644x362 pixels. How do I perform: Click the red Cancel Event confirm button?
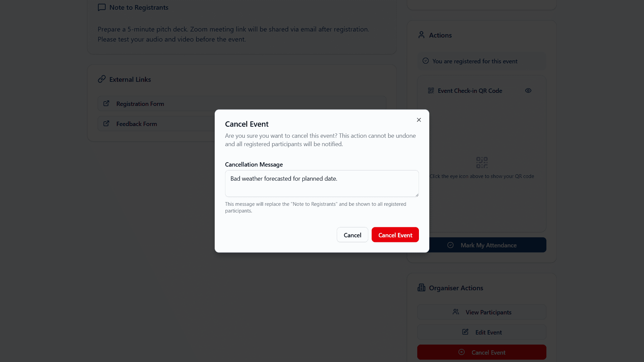[x=395, y=235]
